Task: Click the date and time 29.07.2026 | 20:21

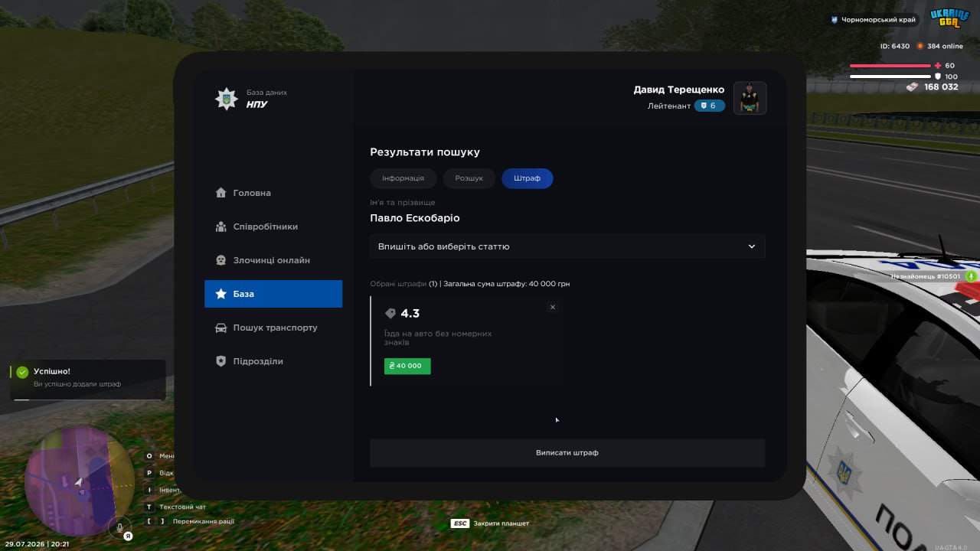Action: coord(36,543)
